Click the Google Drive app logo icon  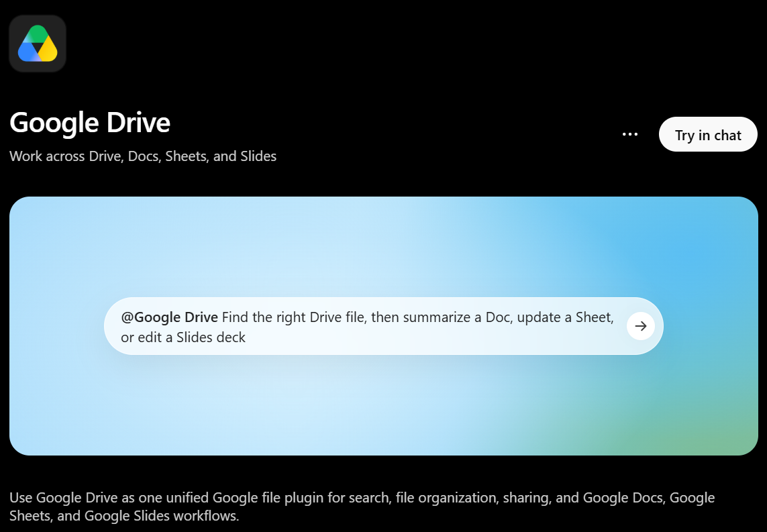38,44
